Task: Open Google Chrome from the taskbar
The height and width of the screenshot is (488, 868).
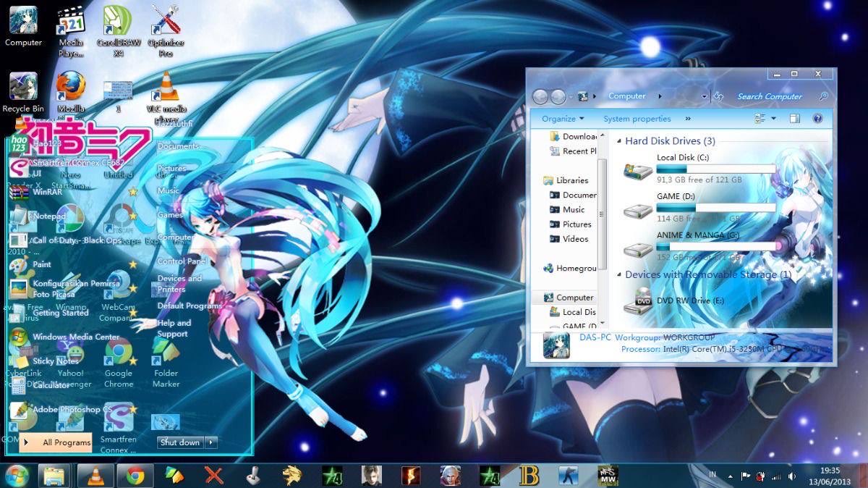Action: (x=135, y=476)
